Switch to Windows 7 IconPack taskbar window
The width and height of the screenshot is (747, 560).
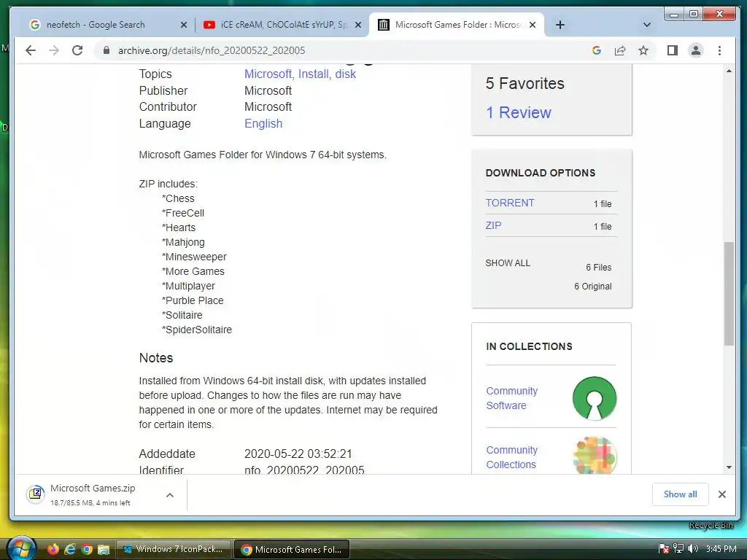(174, 549)
